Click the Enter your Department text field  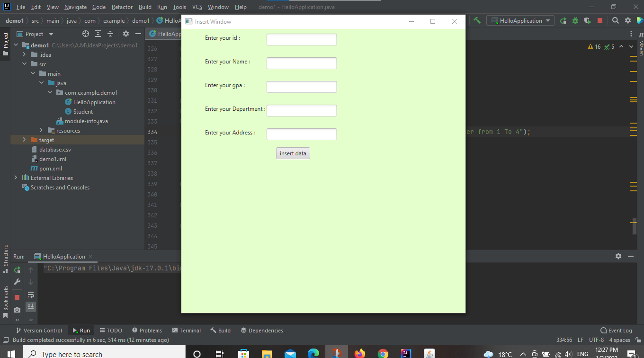point(302,110)
